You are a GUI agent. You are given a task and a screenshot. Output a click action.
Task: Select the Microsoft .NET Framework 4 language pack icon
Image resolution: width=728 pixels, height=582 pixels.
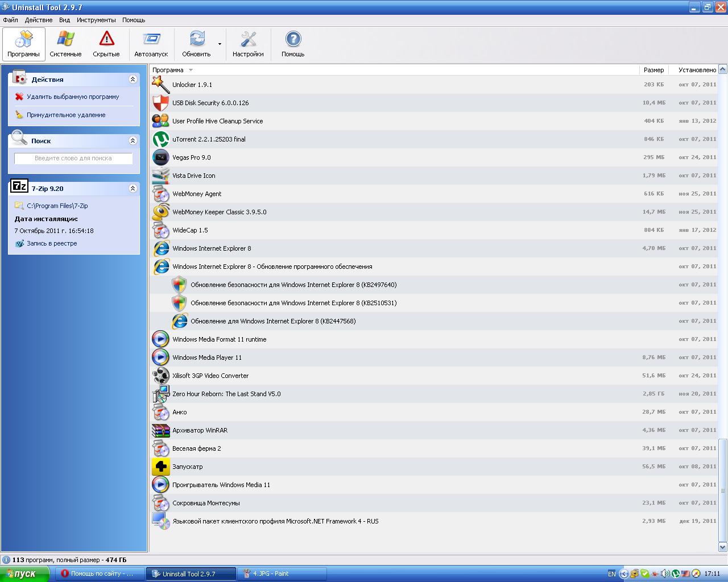pyautogui.click(x=161, y=521)
